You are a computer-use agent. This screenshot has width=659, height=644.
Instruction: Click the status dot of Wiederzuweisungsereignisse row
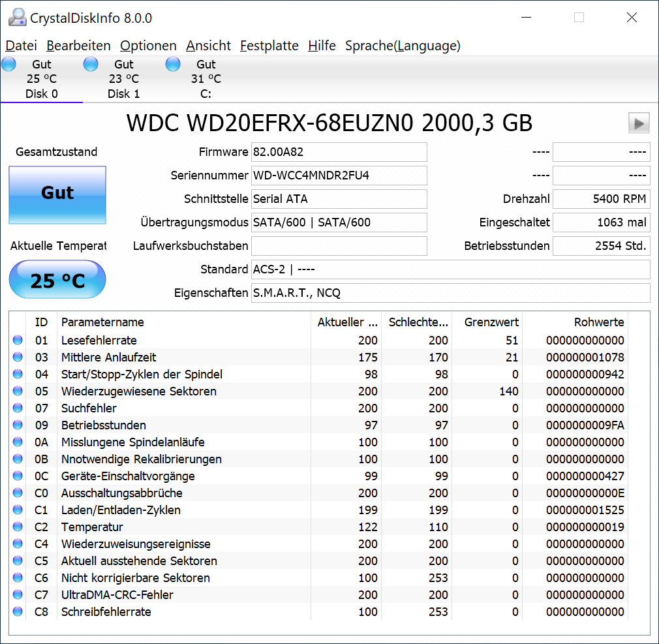[18, 544]
